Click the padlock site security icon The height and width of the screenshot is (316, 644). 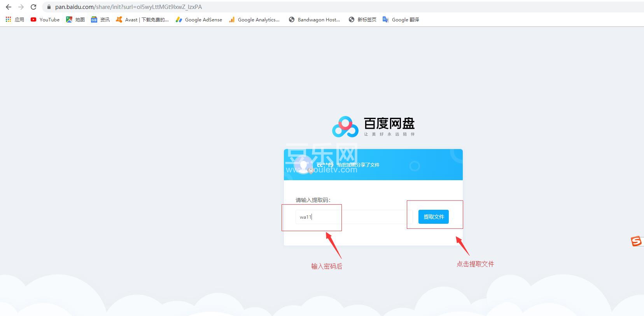[49, 7]
